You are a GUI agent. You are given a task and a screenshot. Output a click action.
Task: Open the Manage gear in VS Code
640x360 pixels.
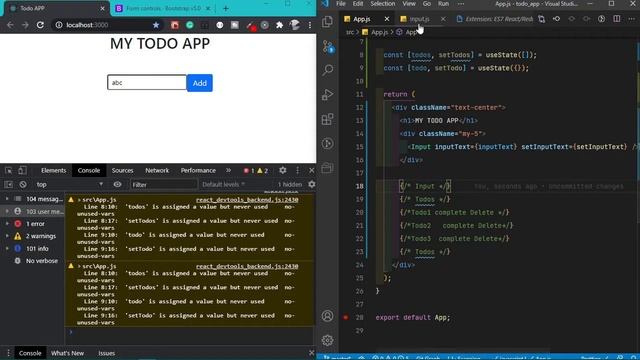pos(327,340)
